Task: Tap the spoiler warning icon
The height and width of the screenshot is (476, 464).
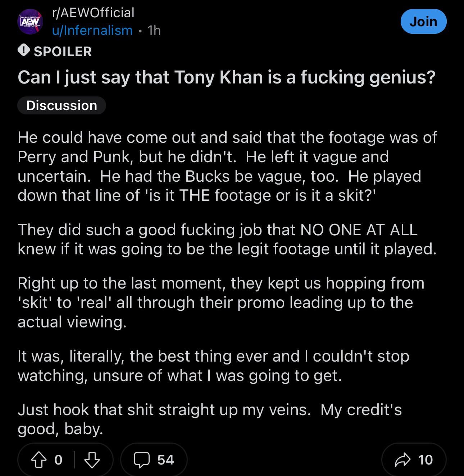Action: (24, 50)
